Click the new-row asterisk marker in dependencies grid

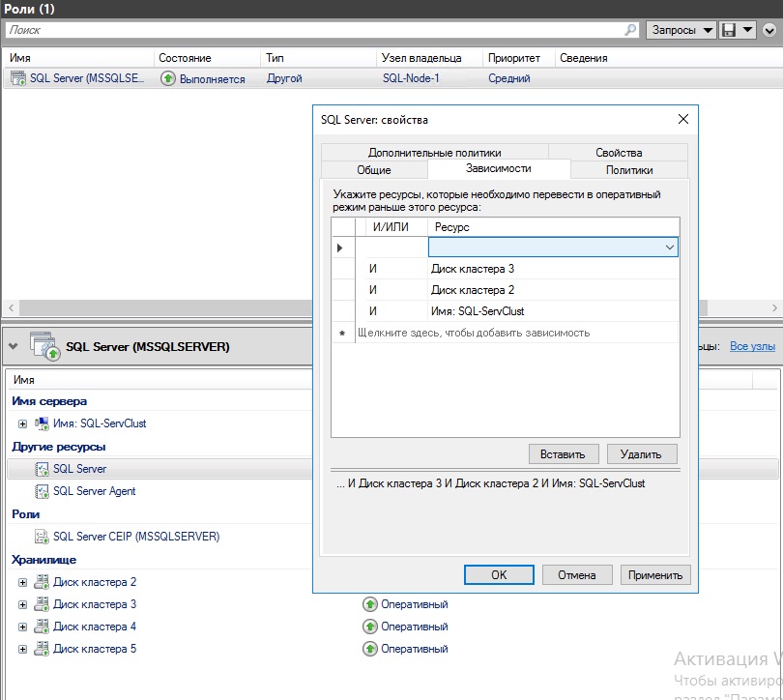(x=342, y=333)
